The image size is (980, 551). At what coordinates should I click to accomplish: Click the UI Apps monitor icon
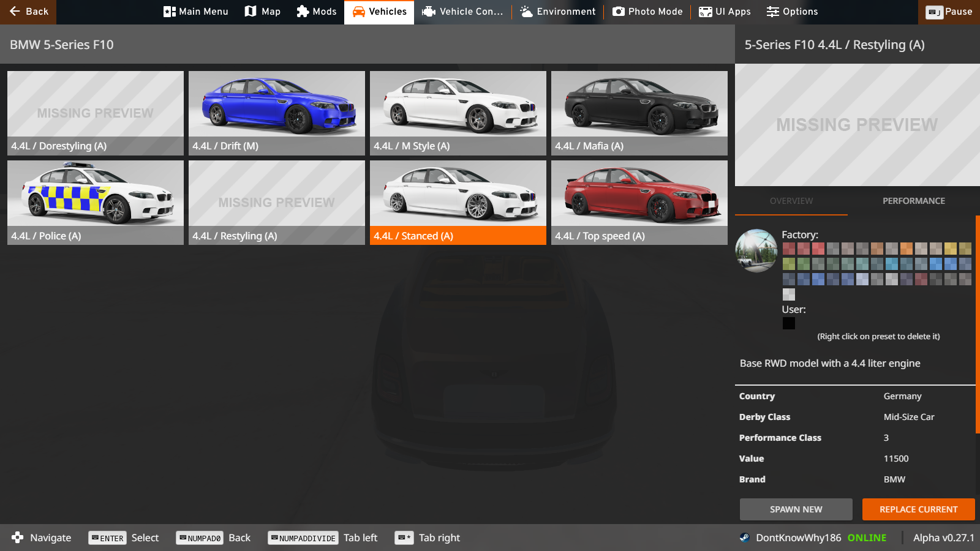(706, 12)
